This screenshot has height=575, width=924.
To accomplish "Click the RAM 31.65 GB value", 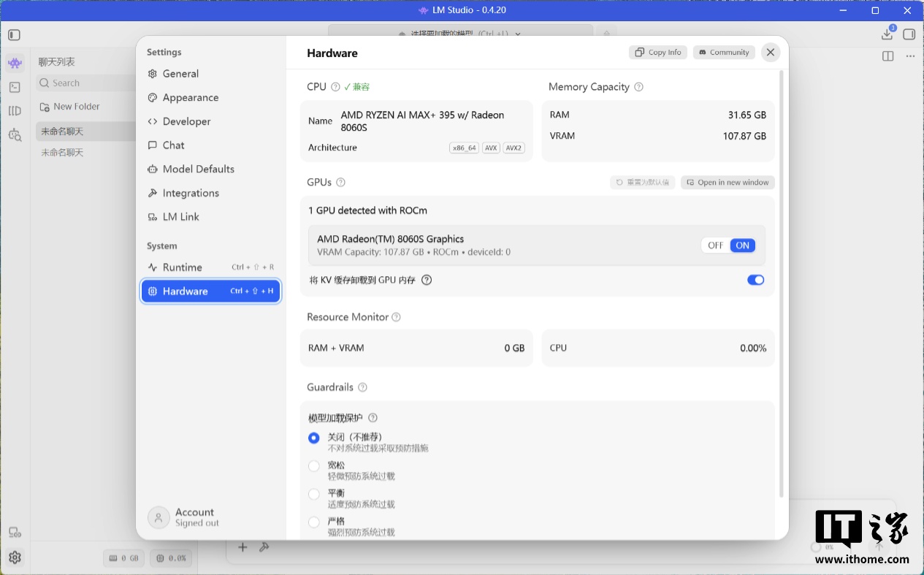I will point(747,115).
